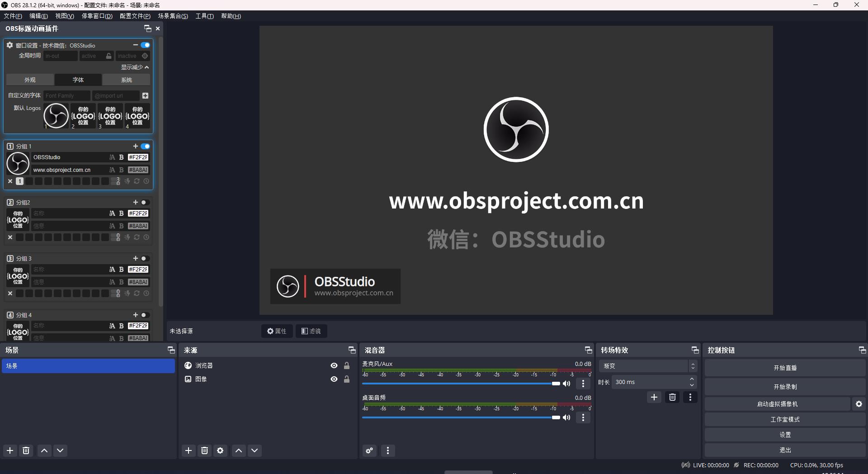Open virtual camera settings gear icon

coord(859,404)
